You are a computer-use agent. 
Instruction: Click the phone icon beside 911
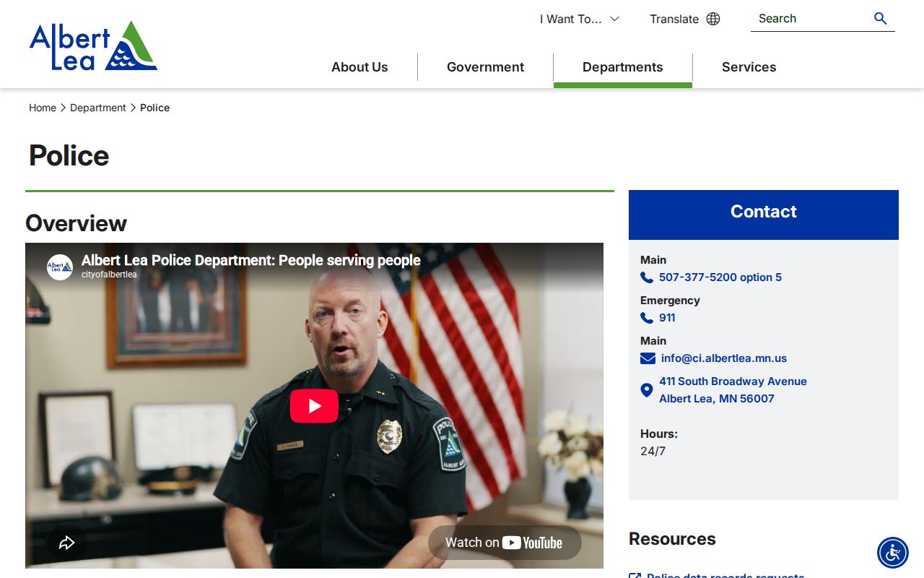647,318
